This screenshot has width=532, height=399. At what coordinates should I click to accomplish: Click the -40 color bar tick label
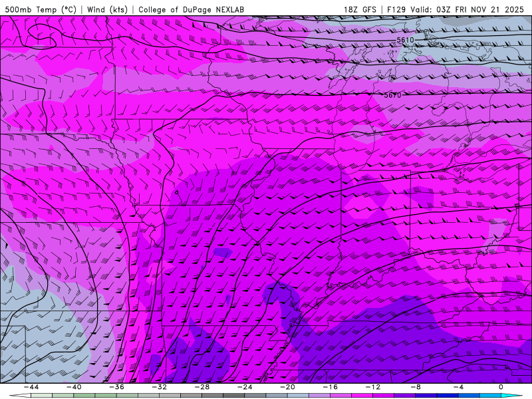[x=74, y=387]
